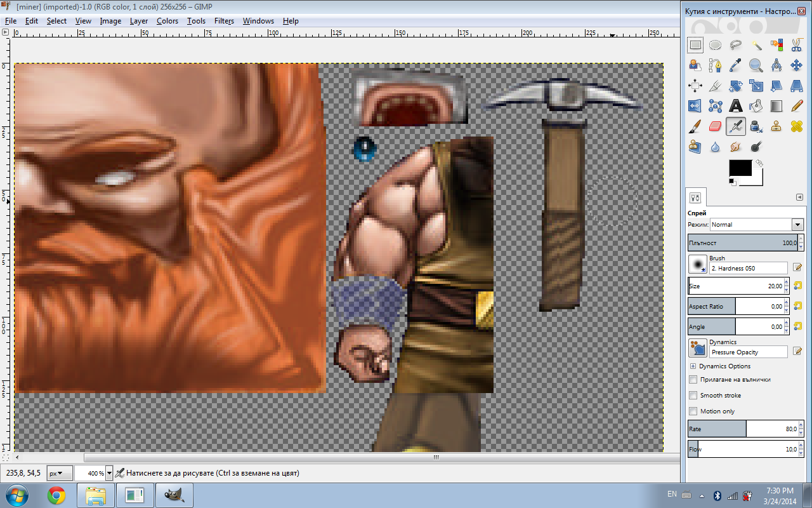812x508 pixels.
Task: Open the File menu
Action: (11, 21)
